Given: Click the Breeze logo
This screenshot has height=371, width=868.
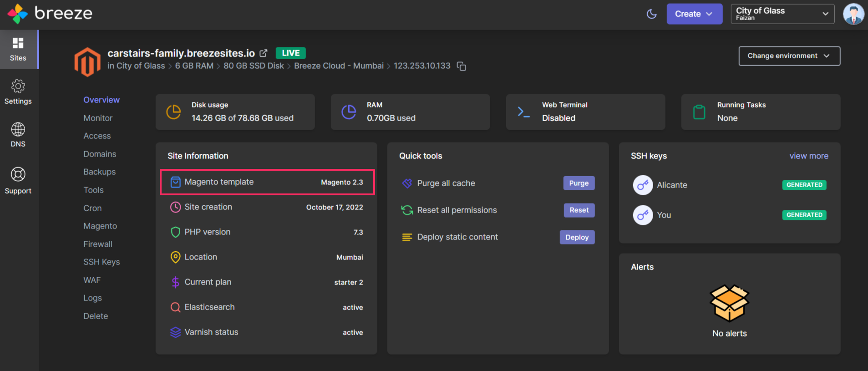Looking at the screenshot, I should [x=50, y=14].
